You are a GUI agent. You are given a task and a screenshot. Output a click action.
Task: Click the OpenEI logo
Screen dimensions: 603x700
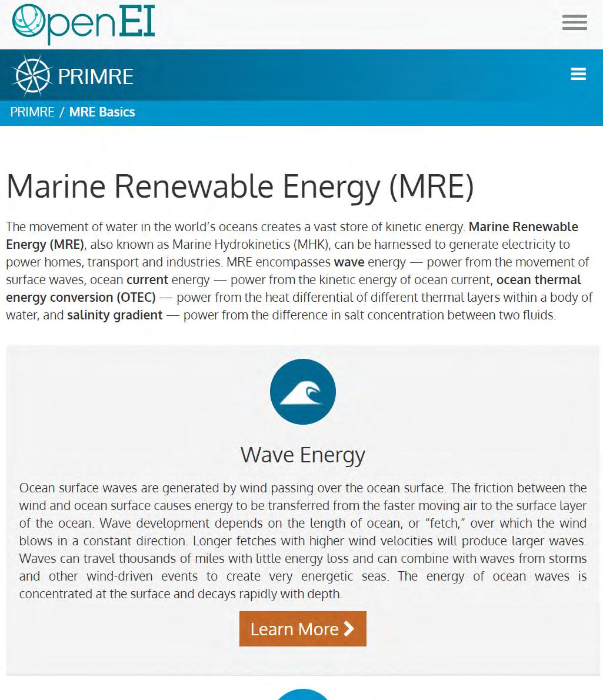(83, 24)
